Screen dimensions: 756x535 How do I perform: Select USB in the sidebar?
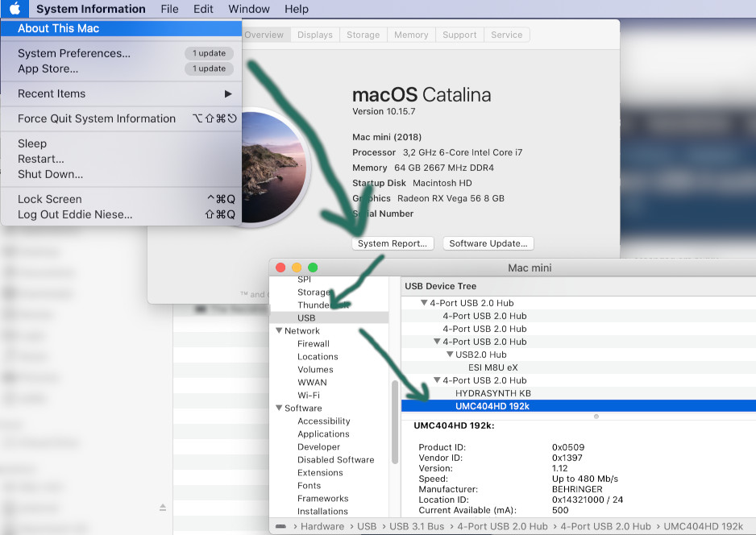(x=329, y=318)
